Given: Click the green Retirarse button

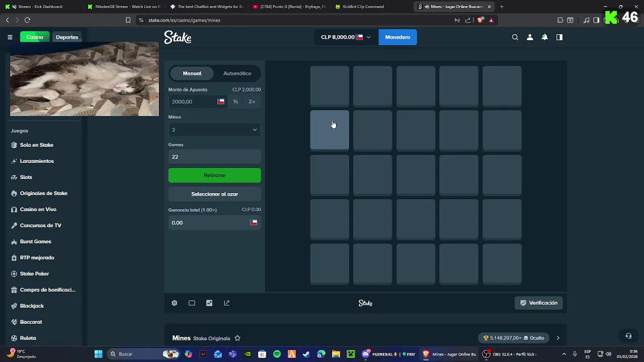Looking at the screenshot, I should click(x=214, y=175).
